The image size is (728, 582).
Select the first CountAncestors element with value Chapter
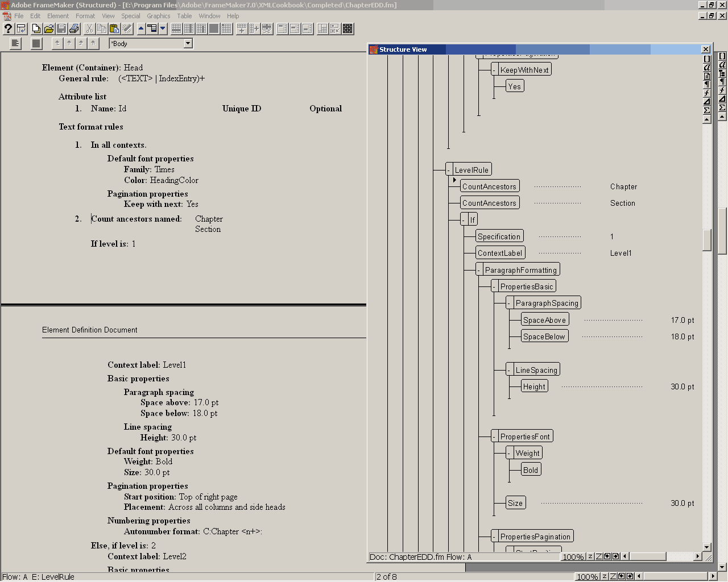pyautogui.click(x=489, y=186)
